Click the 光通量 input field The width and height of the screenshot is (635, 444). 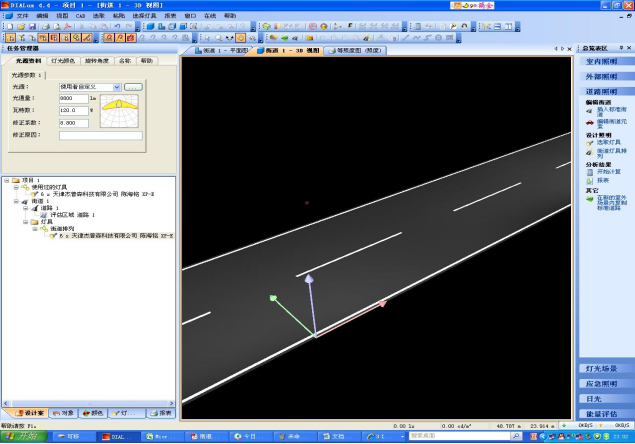tap(73, 99)
